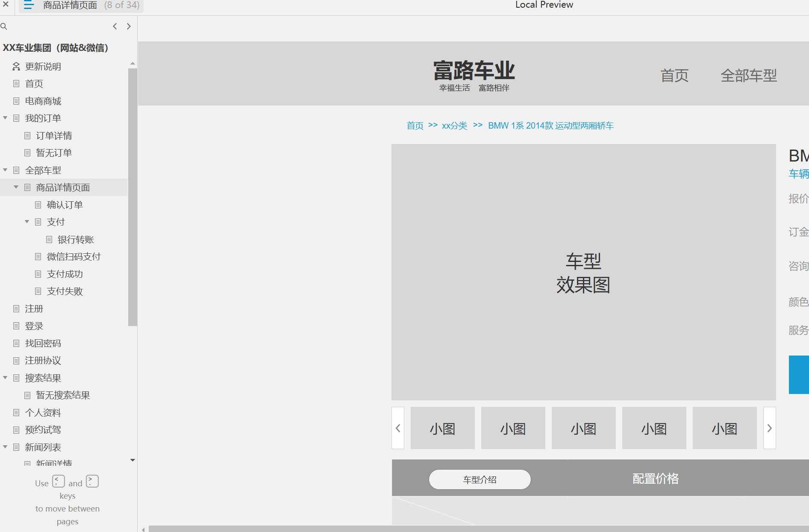Click a 小图 thumbnail below the main image
The height and width of the screenshot is (532, 809).
pos(442,428)
